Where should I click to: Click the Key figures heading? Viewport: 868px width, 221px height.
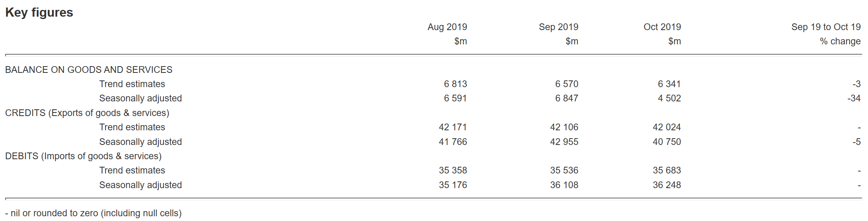click(39, 13)
